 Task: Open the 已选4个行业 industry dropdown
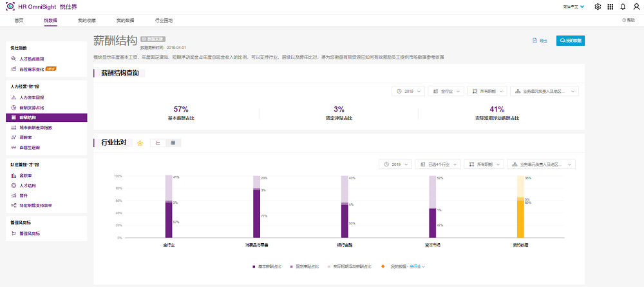coord(438,164)
